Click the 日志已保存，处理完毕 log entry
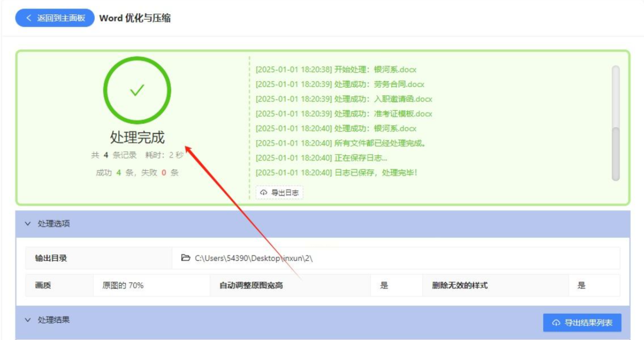Image resolution: width=644 pixels, height=340 pixels. 336,173
